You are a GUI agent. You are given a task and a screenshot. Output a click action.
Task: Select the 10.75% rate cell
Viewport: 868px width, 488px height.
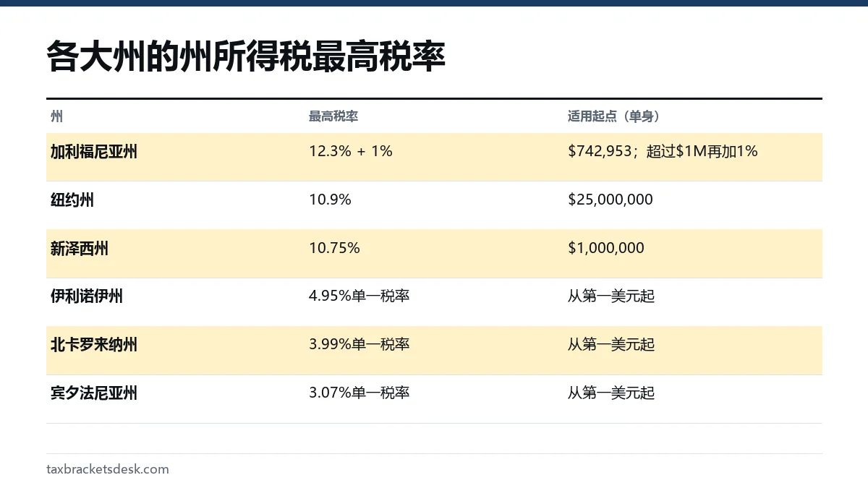coord(334,248)
